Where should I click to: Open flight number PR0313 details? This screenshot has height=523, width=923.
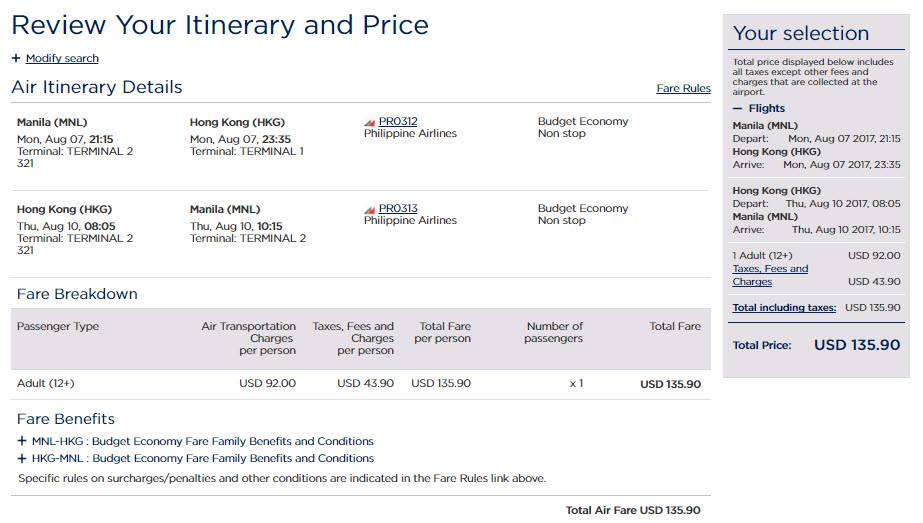pos(398,209)
